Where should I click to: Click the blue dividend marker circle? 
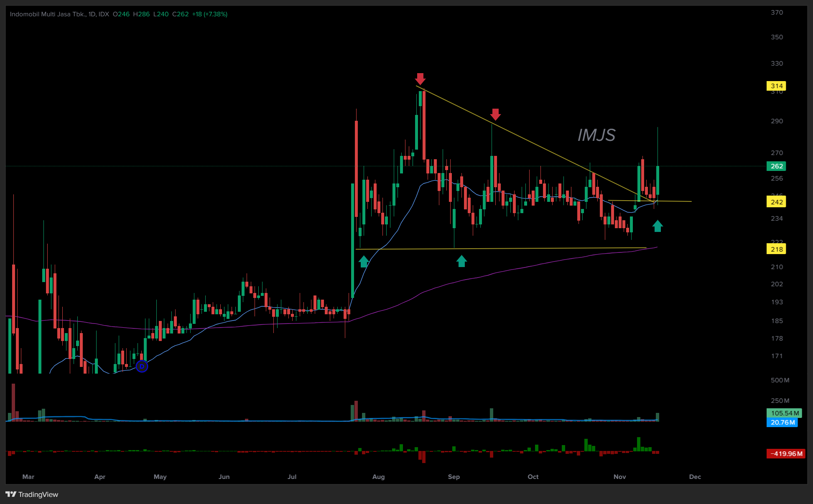142,367
